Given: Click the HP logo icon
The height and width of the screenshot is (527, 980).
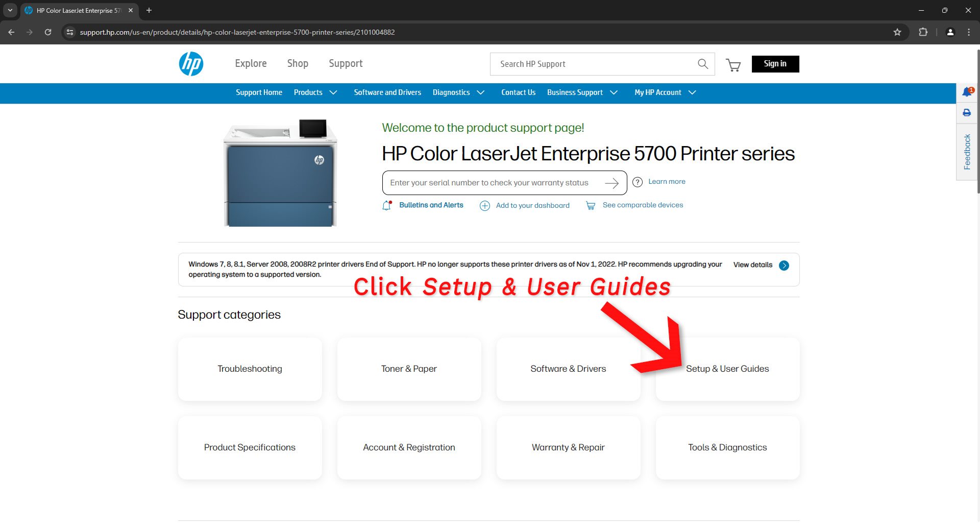Looking at the screenshot, I should click(191, 64).
